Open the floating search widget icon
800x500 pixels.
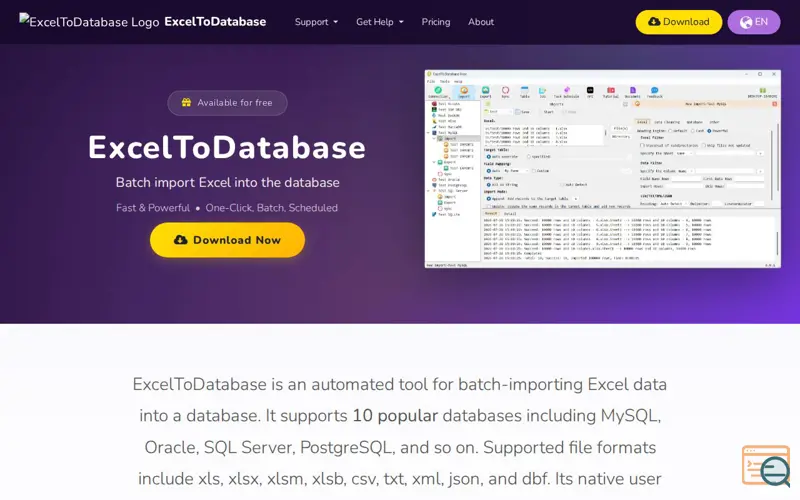coord(766,465)
